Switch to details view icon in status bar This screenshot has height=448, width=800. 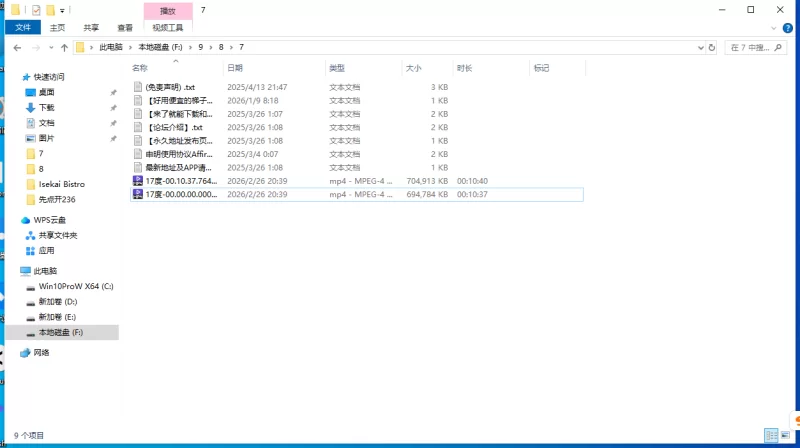point(771,435)
